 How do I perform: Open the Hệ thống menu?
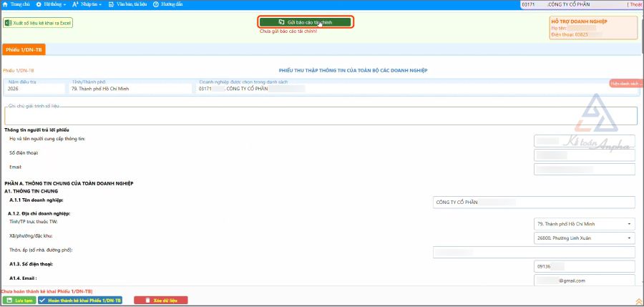(53, 4)
